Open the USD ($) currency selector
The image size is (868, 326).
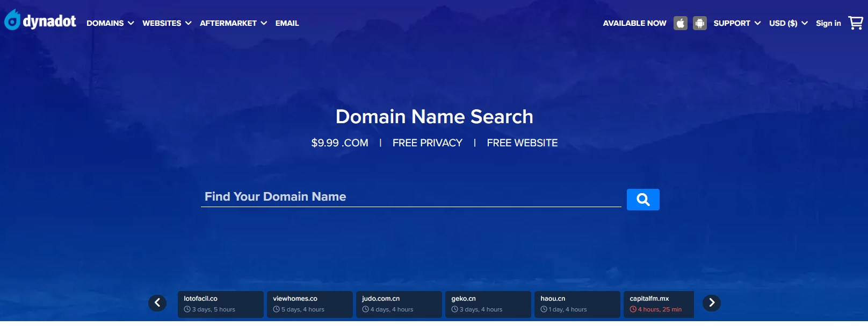pyautogui.click(x=789, y=23)
